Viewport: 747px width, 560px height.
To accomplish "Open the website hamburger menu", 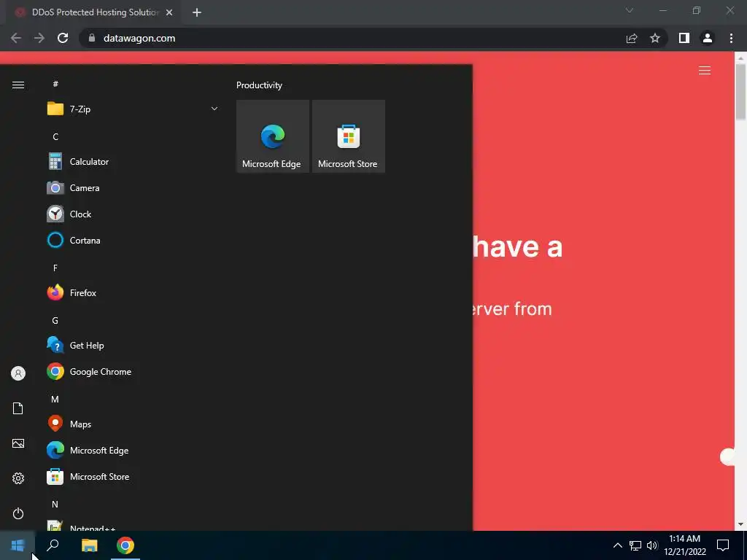I will pos(705,71).
